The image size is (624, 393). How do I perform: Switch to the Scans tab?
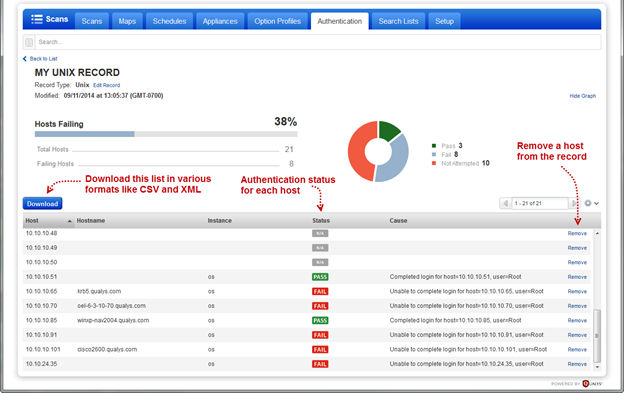point(92,21)
